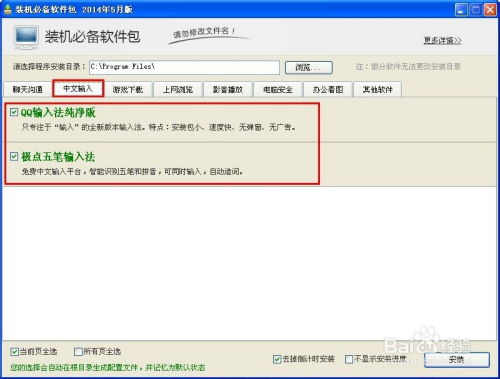The width and height of the screenshot is (500, 379).
Task: Click the install directory path field
Action: click(184, 67)
